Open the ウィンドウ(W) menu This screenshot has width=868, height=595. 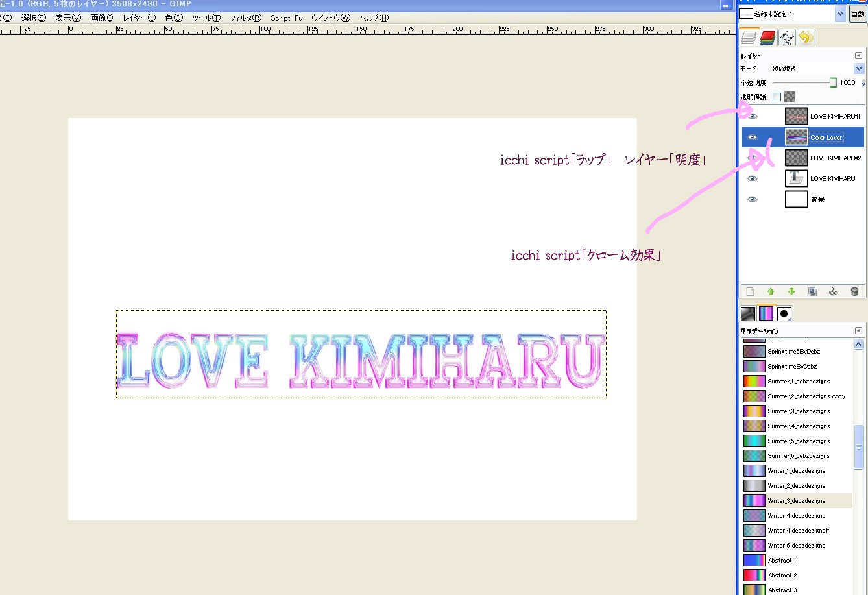point(330,18)
